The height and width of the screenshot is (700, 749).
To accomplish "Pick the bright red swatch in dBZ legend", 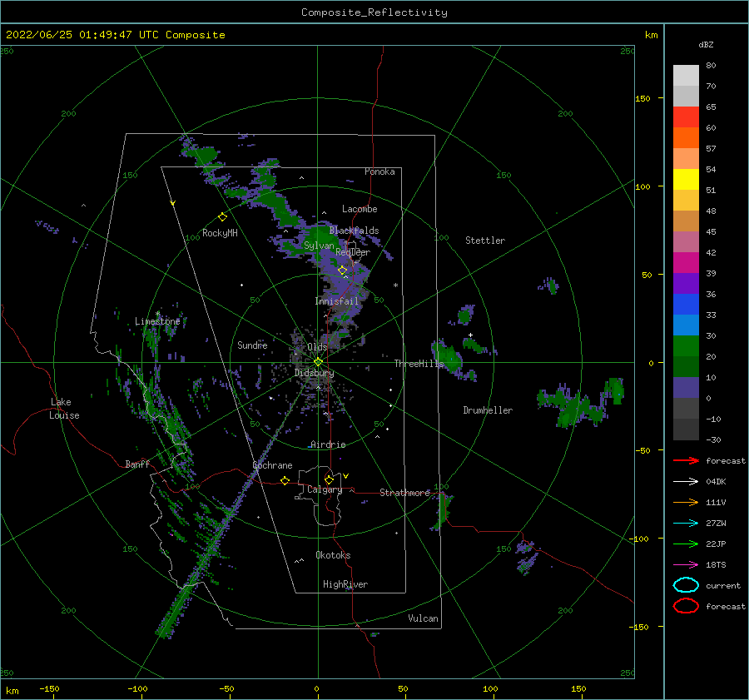I will (x=686, y=117).
